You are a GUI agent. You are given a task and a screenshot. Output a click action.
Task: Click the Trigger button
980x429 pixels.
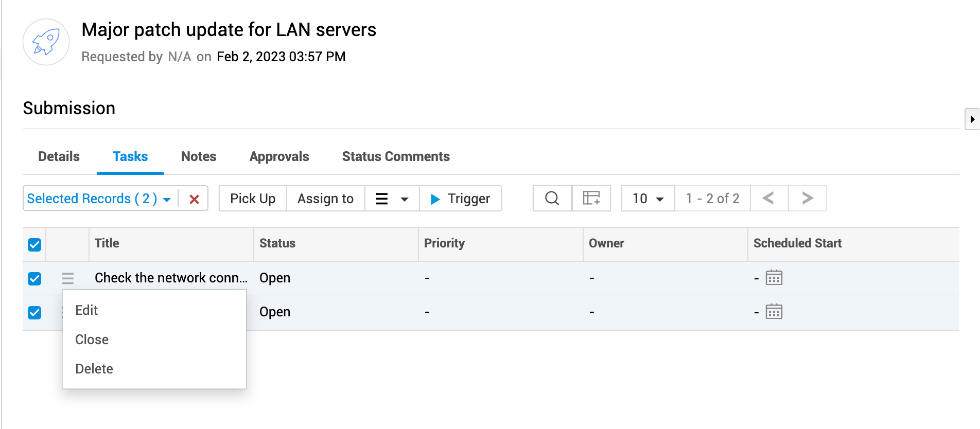point(461,199)
